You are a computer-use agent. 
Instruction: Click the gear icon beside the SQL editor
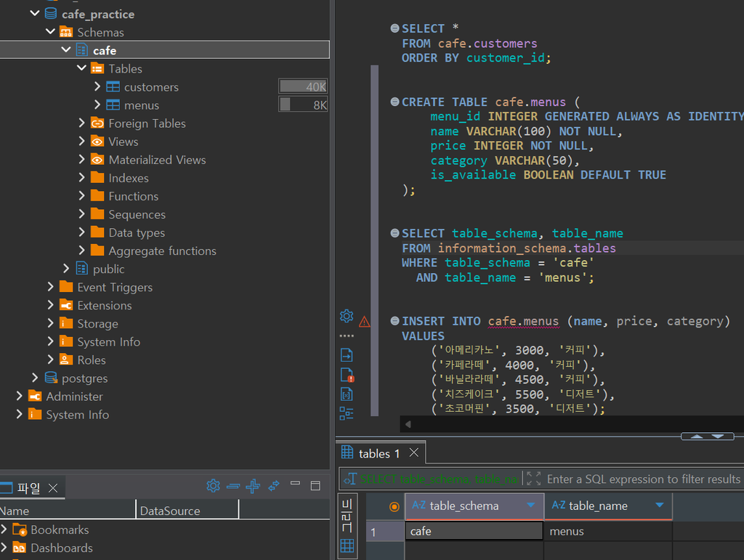347,316
